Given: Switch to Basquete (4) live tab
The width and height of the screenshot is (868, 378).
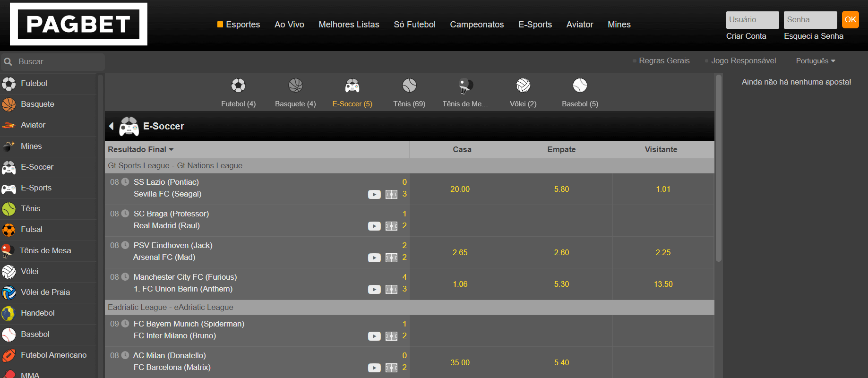Looking at the screenshot, I should point(295,93).
